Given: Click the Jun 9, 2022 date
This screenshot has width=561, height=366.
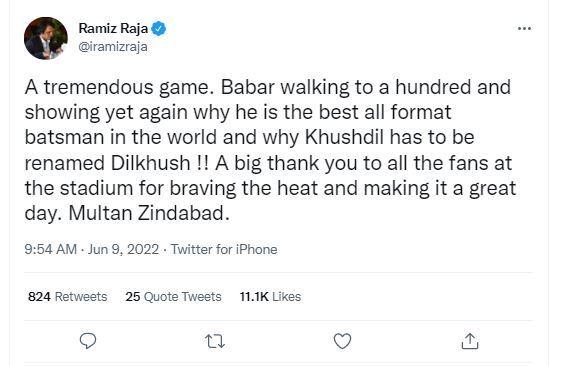Looking at the screenshot, I should point(123,249).
